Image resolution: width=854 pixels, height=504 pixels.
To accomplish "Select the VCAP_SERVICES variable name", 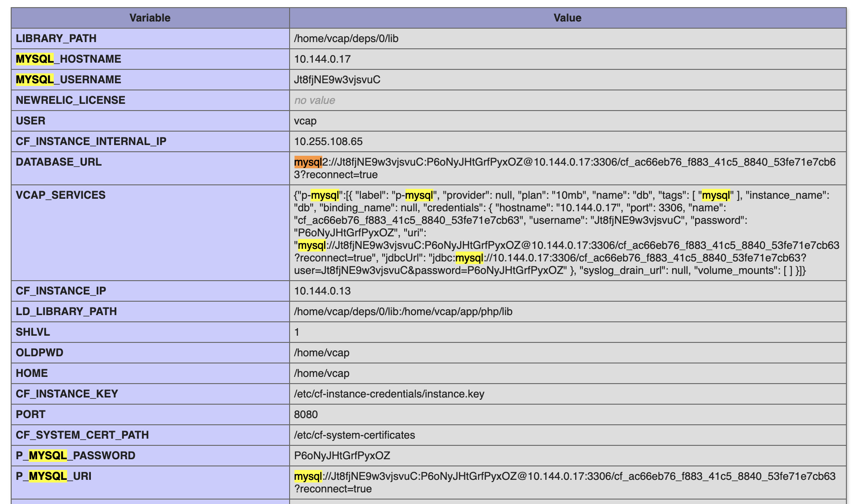I will click(60, 195).
